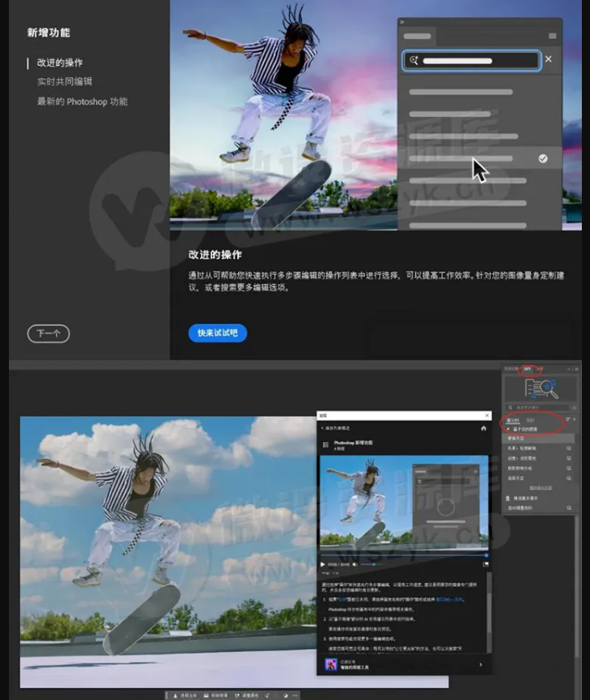The width and height of the screenshot is (590, 700).
Task: Click the icon on the last action row
Action: 569,508
